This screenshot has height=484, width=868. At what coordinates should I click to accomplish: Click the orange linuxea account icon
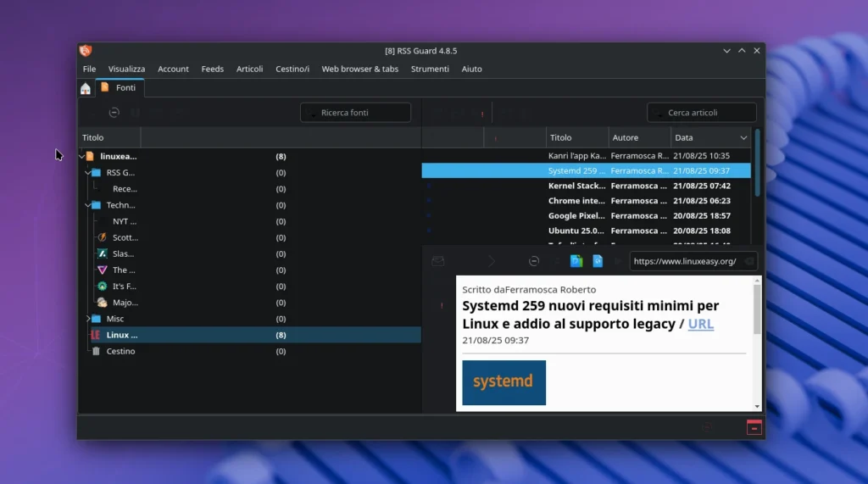coord(90,157)
